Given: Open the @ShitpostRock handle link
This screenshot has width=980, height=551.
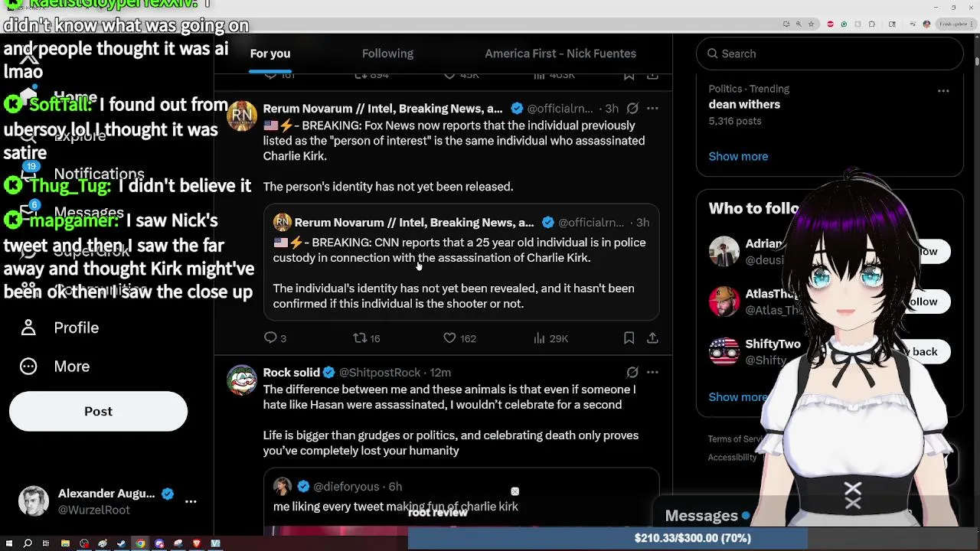Looking at the screenshot, I should (x=380, y=373).
